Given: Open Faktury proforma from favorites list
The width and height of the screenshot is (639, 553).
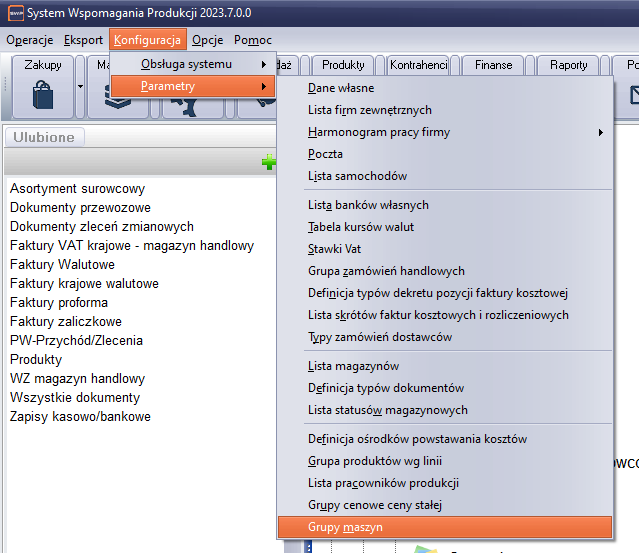Looking at the screenshot, I should (59, 302).
